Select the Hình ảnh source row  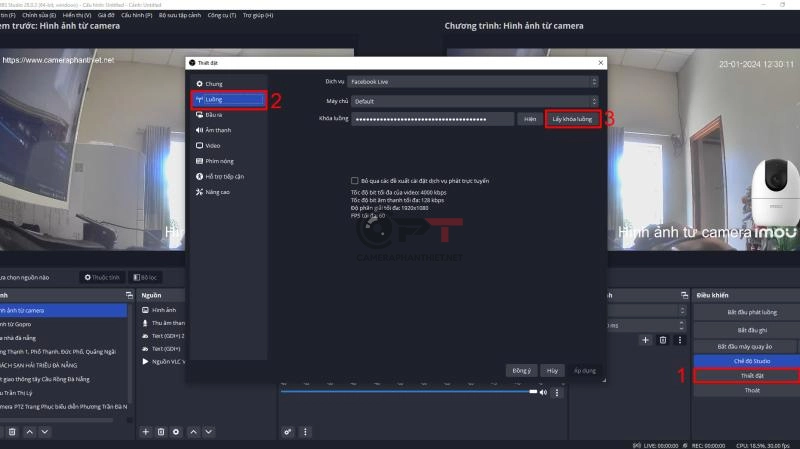(162, 310)
